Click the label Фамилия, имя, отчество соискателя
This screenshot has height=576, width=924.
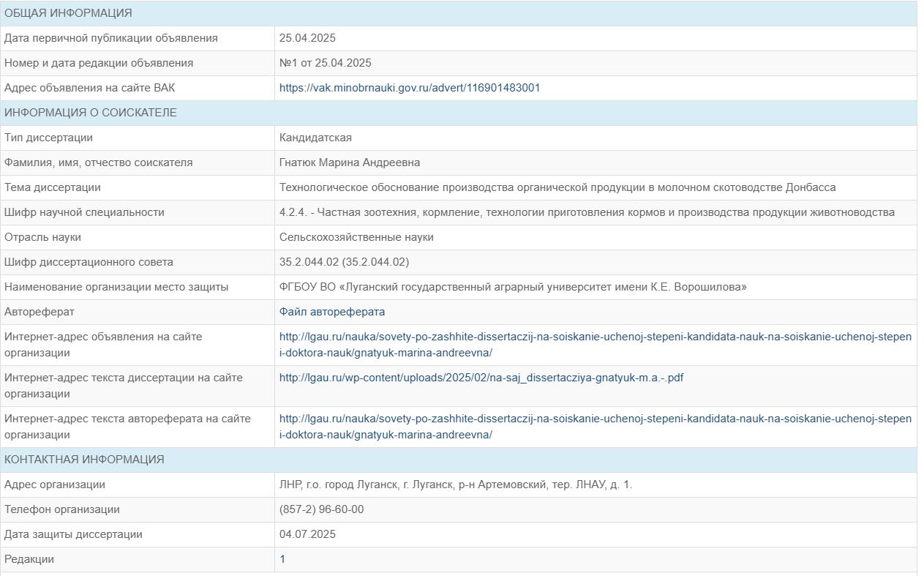click(x=99, y=162)
